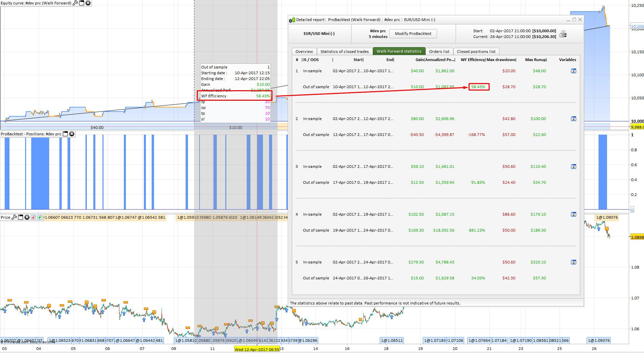
Task: Sort by Gain column header
Action: (420, 60)
